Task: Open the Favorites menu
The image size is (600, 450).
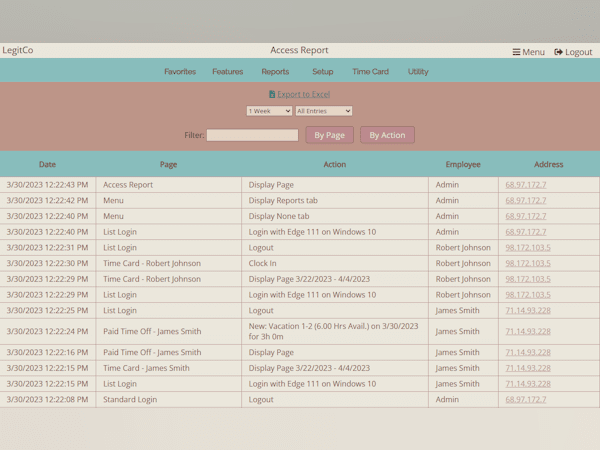Action: [180, 72]
